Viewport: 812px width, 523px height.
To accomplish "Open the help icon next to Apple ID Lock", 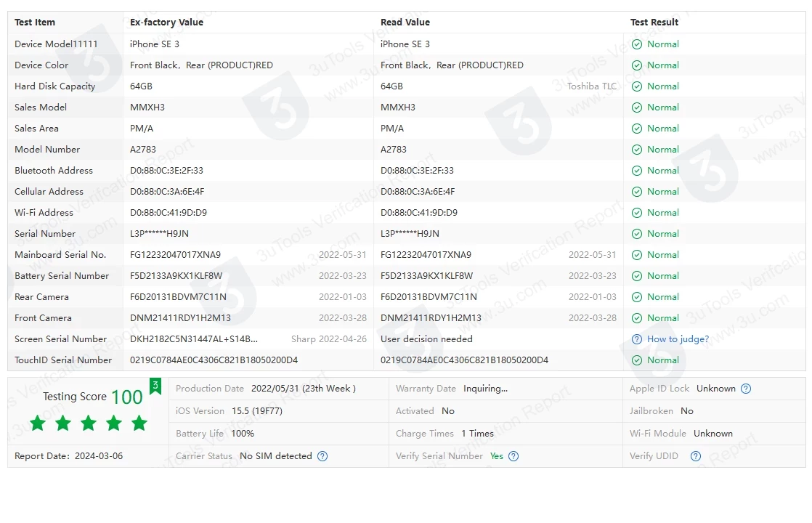I will [x=746, y=389].
